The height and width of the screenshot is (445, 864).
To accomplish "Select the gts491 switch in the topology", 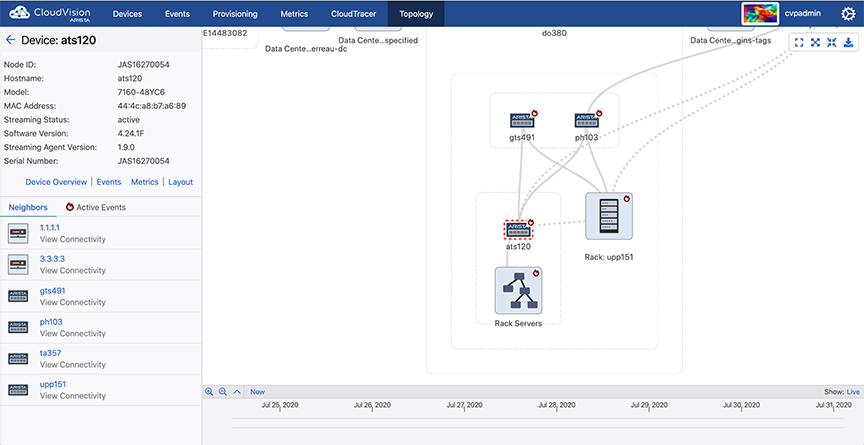I will [521, 120].
